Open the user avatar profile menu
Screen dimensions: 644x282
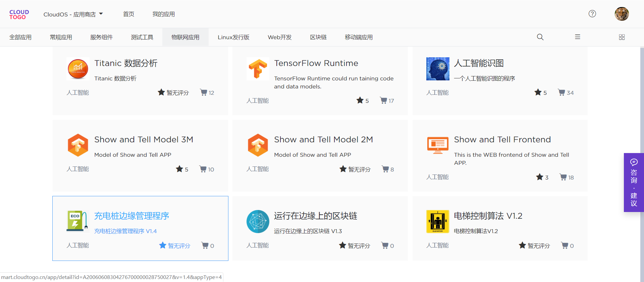point(622,14)
